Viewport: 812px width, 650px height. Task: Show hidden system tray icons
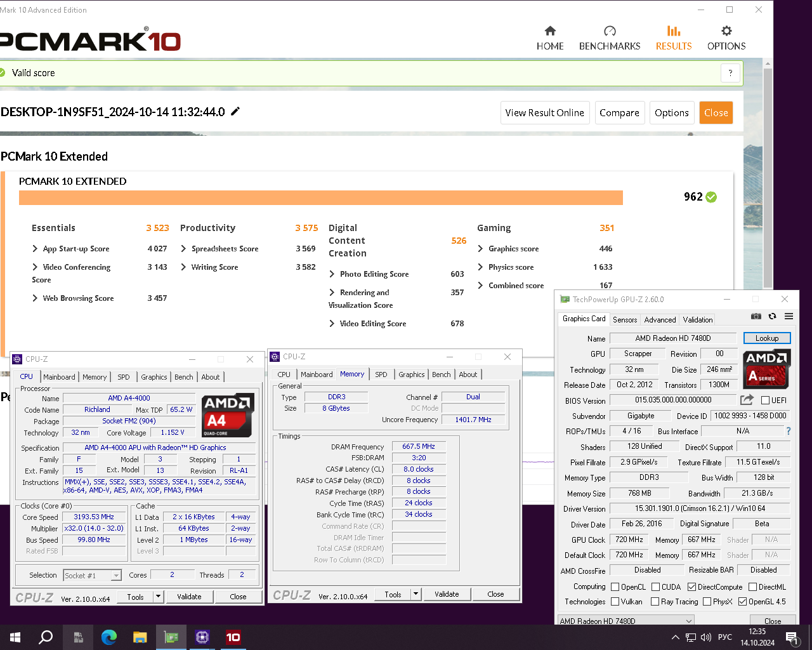(675, 637)
